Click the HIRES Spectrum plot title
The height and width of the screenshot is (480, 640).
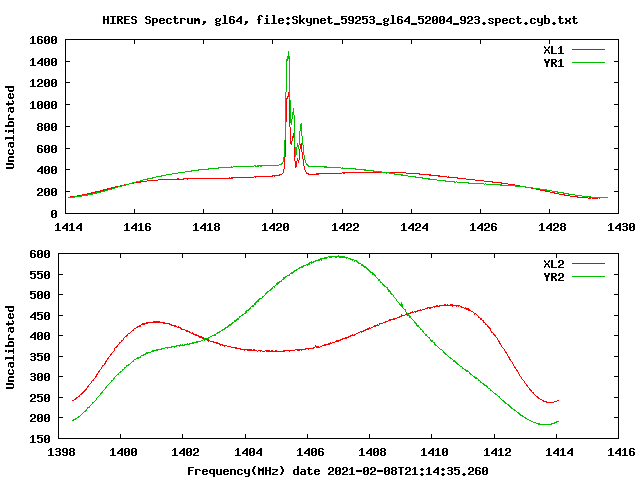click(340, 20)
